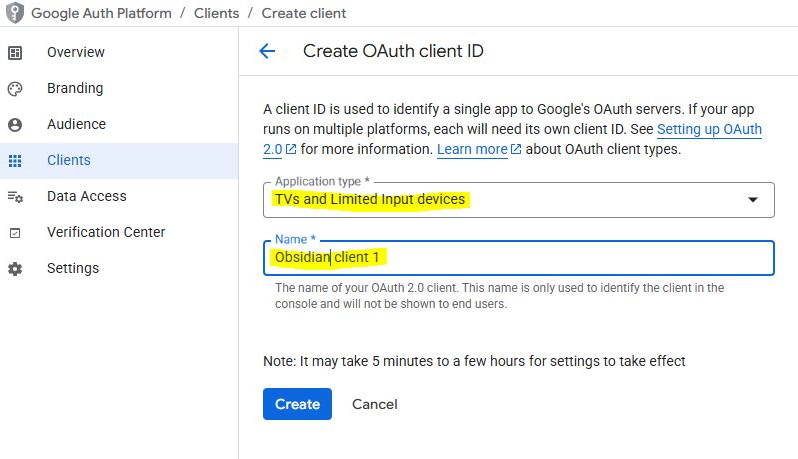Click the Cancel button

[x=375, y=404]
